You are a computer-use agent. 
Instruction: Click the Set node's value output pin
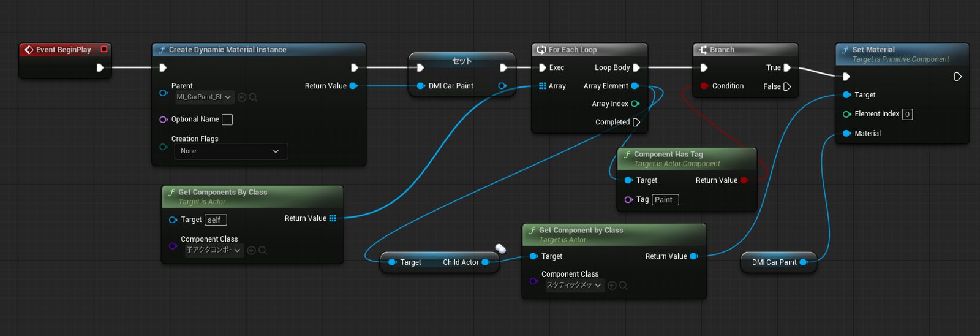pos(502,86)
